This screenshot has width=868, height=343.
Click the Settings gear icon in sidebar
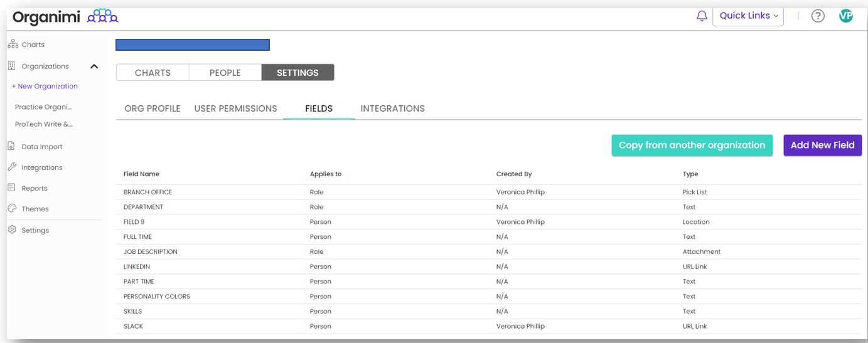(x=12, y=230)
